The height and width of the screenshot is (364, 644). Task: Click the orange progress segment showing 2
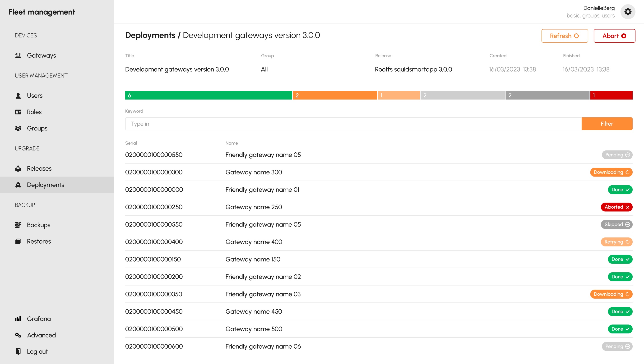click(335, 95)
